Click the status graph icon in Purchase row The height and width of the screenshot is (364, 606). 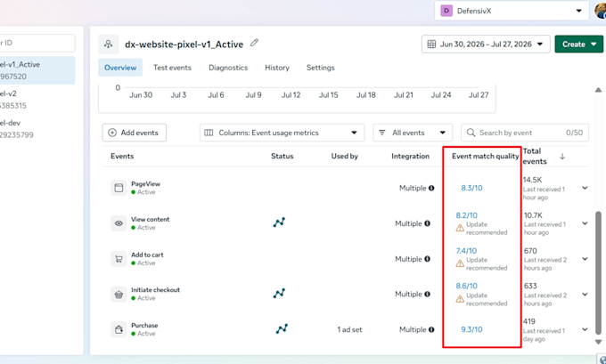282,328
